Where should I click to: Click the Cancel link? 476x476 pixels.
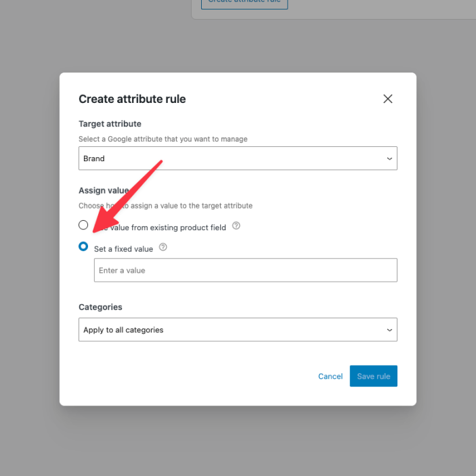(330, 376)
